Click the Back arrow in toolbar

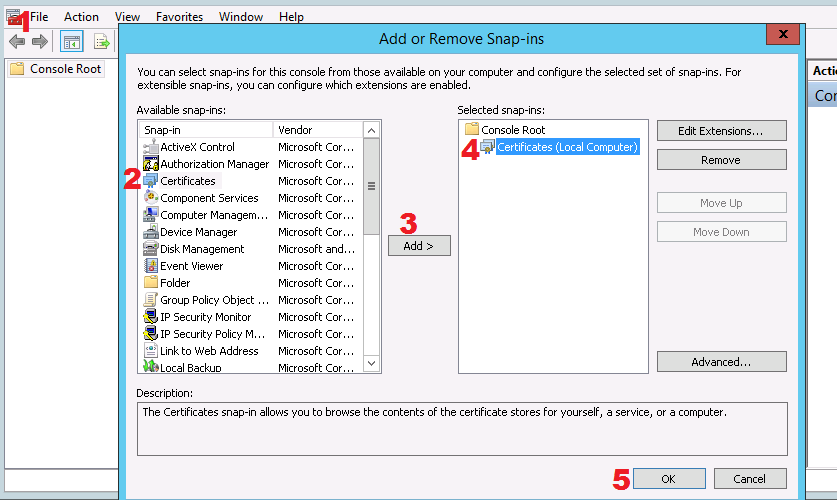click(x=17, y=41)
